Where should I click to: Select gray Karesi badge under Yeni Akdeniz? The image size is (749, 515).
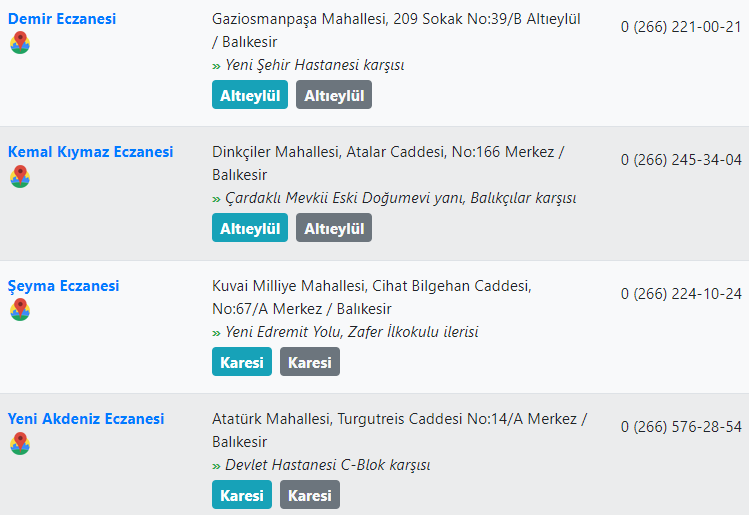point(310,494)
